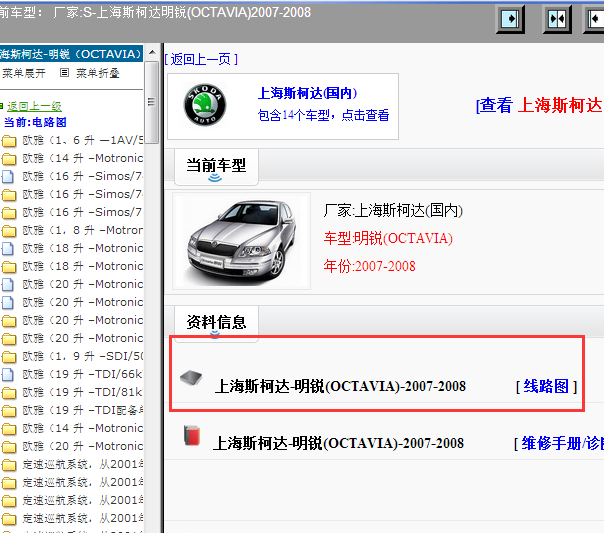Open the 欧雅（19 升 -TDI配备 folder entry
604x533 pixels.
(82, 410)
